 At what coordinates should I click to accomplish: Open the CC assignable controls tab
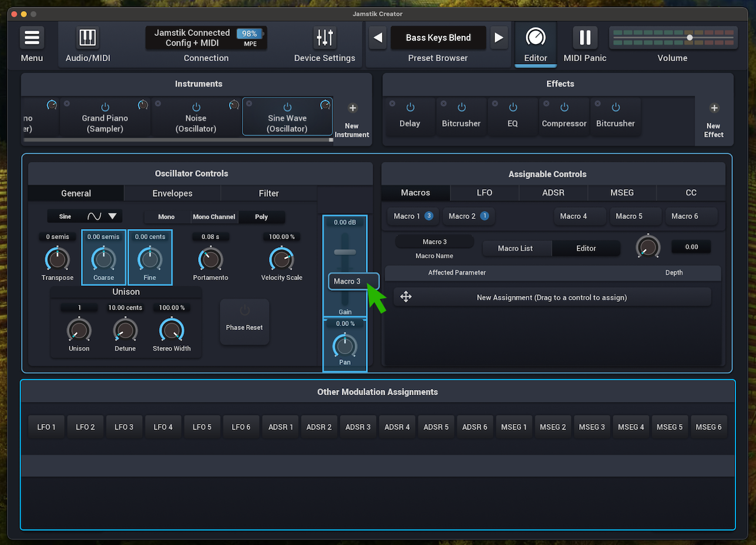(x=691, y=193)
